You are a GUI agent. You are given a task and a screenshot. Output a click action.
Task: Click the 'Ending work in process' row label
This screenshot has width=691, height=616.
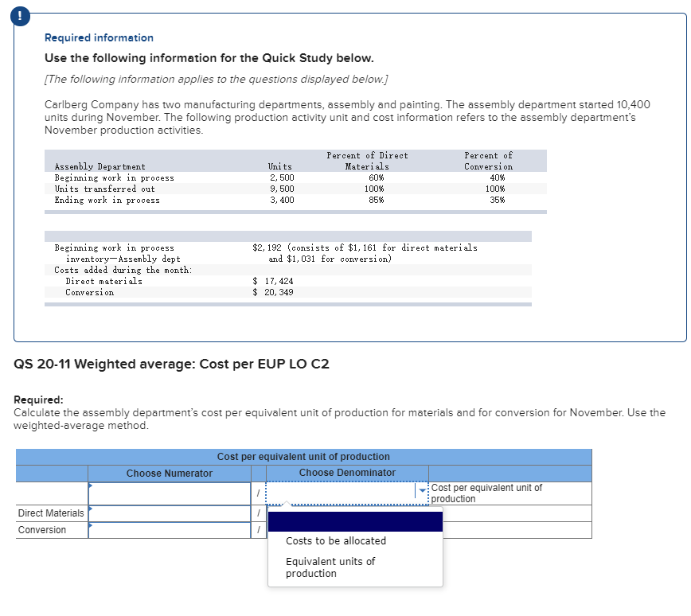click(x=107, y=200)
